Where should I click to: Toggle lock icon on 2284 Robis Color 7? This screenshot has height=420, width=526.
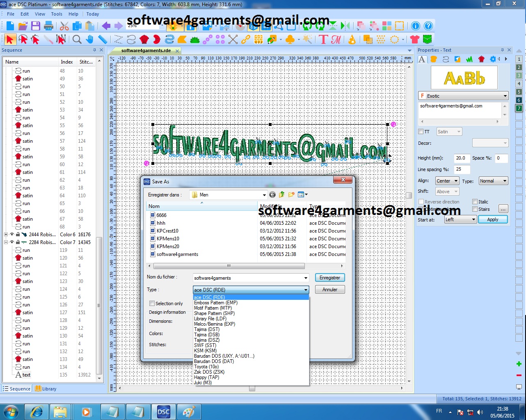click(18, 242)
